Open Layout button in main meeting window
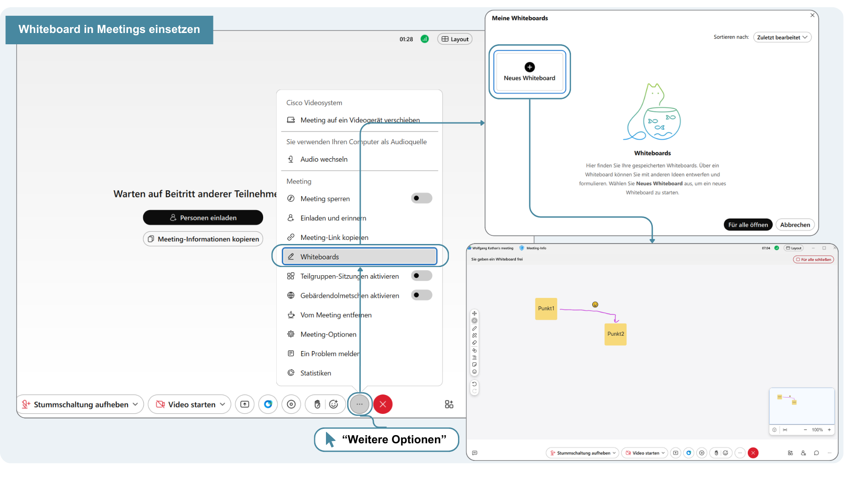 pos(455,39)
